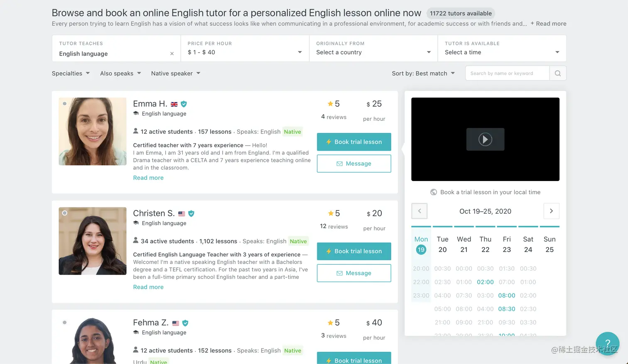
Task: Expand the Also speaks filter
Action: [120, 73]
